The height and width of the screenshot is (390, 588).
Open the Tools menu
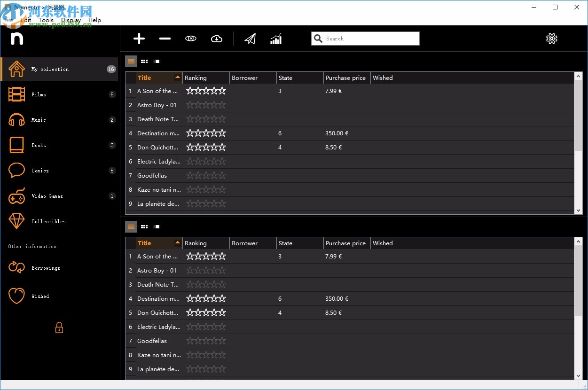click(46, 20)
